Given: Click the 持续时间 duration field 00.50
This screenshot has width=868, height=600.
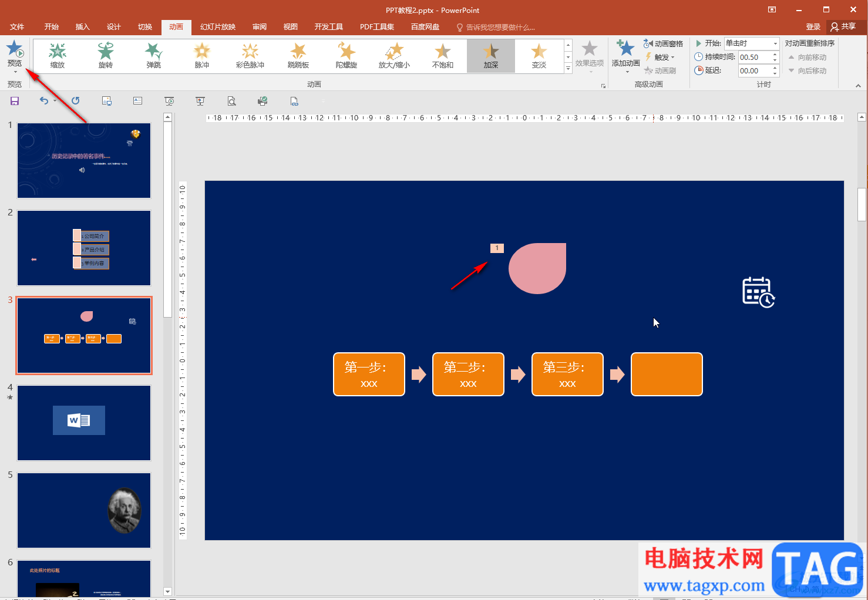Looking at the screenshot, I should click(754, 57).
